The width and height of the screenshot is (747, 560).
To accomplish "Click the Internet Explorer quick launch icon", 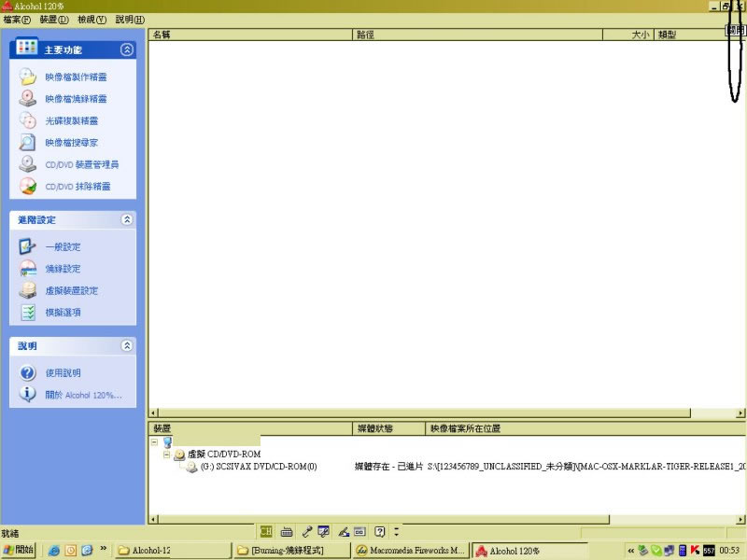I will click(54, 551).
